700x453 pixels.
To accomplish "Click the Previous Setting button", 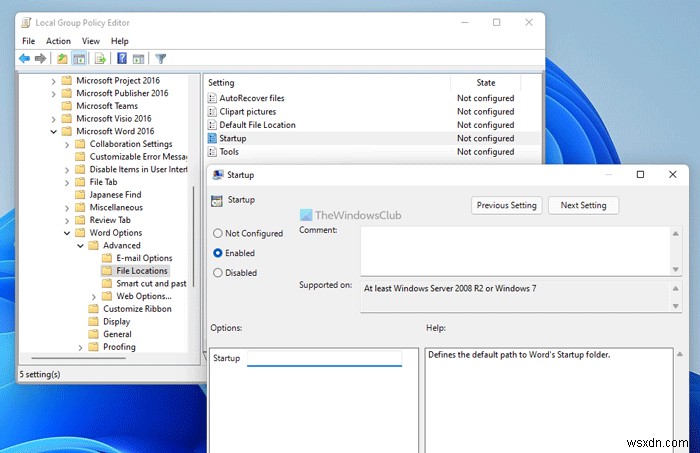I will [507, 205].
